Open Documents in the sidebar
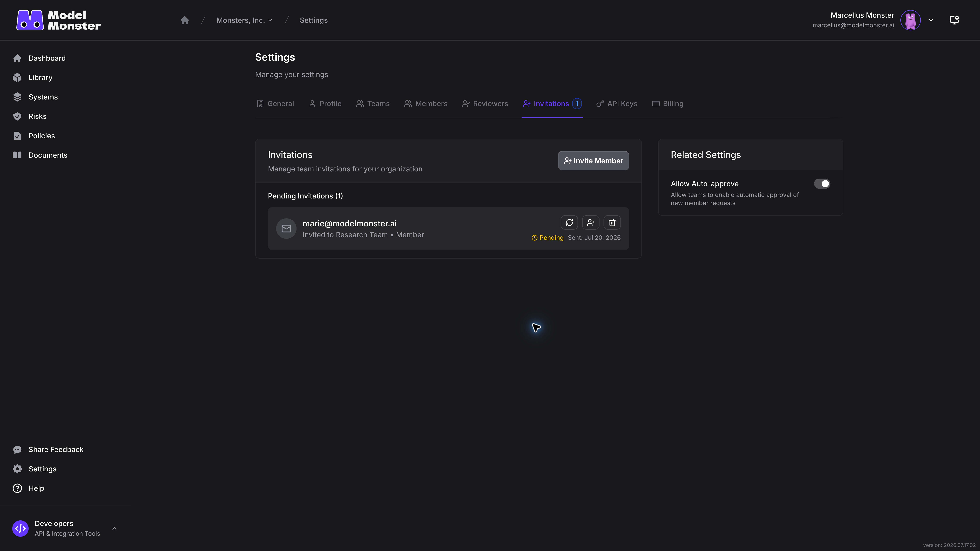 40,155
